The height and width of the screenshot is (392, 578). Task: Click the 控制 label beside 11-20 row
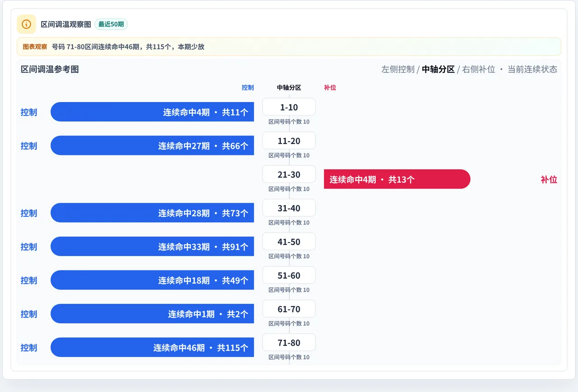pos(29,145)
